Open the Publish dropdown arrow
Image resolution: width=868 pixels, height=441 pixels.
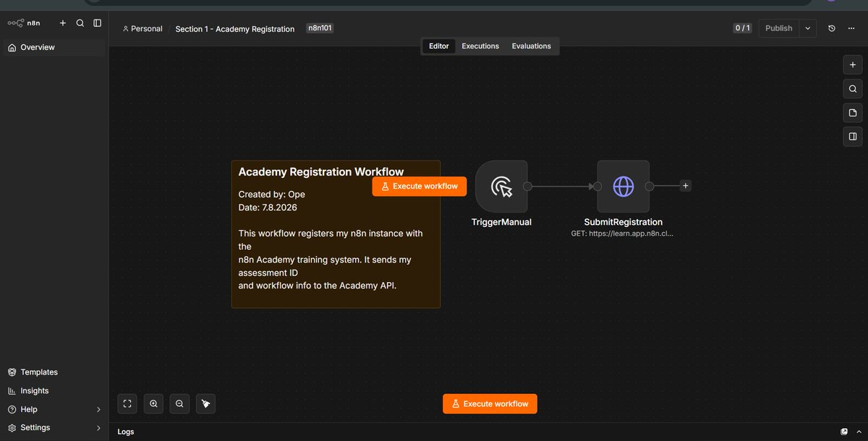point(808,28)
